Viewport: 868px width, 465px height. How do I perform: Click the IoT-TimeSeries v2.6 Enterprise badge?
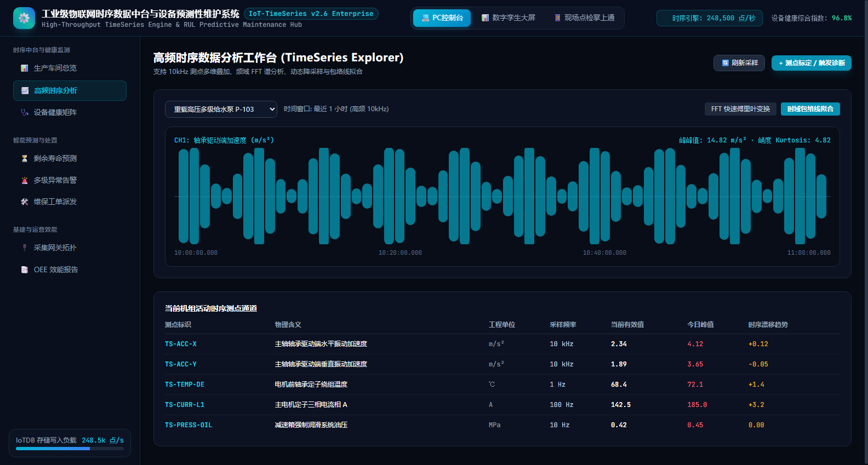tap(311, 14)
